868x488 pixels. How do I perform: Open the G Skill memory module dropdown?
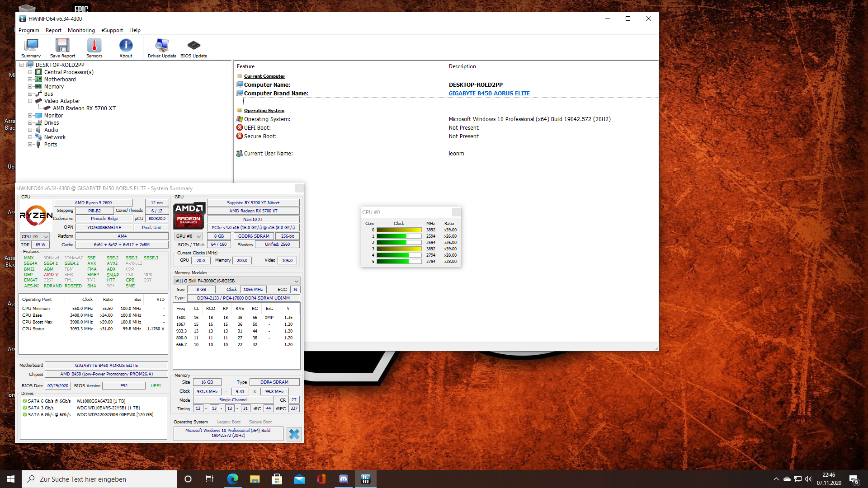point(236,281)
